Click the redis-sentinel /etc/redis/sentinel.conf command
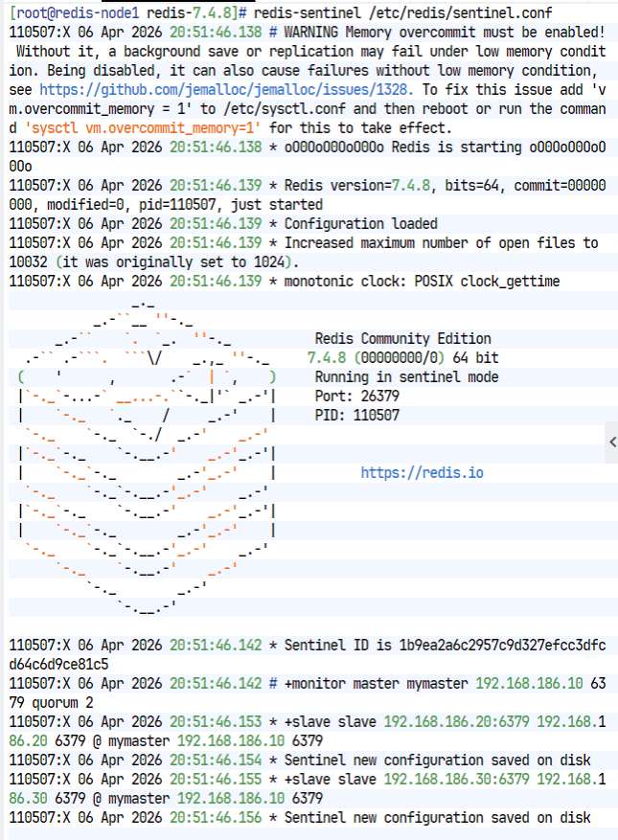The image size is (618, 840). click(x=402, y=12)
